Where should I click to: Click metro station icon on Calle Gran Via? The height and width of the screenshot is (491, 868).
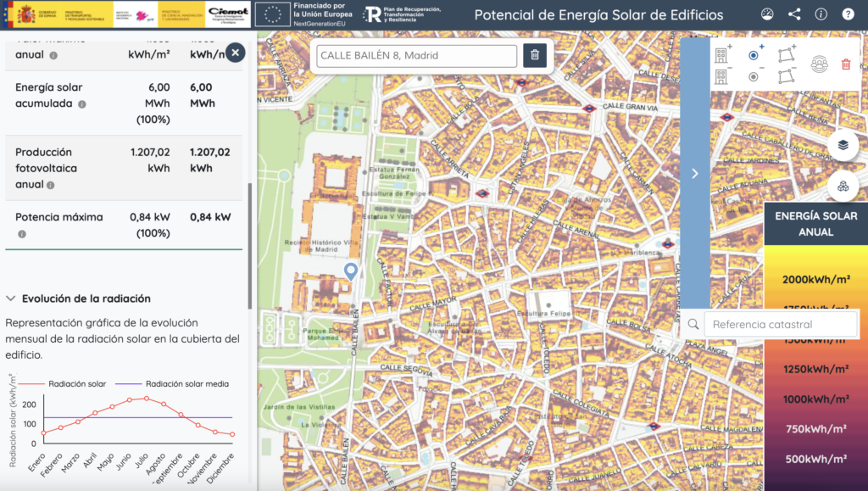tap(589, 109)
